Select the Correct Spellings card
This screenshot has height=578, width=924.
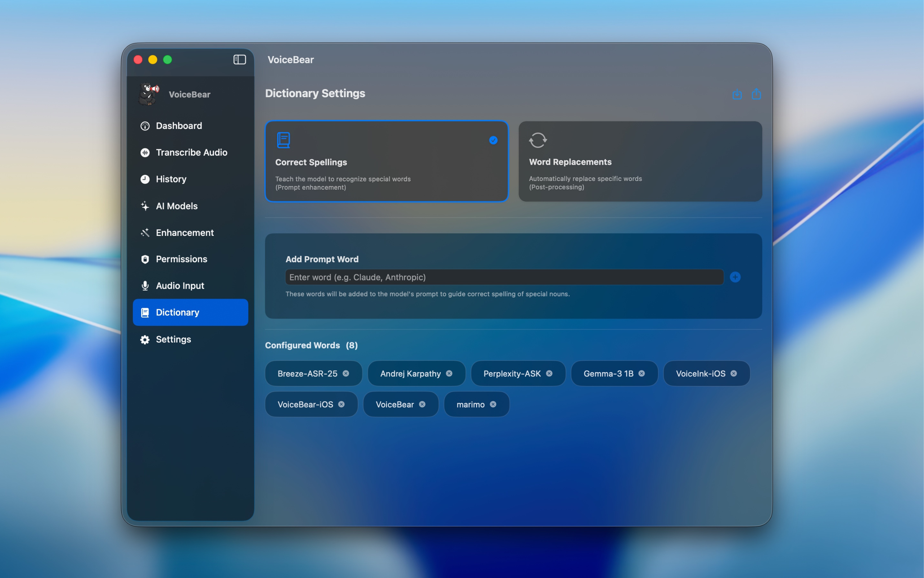click(387, 161)
